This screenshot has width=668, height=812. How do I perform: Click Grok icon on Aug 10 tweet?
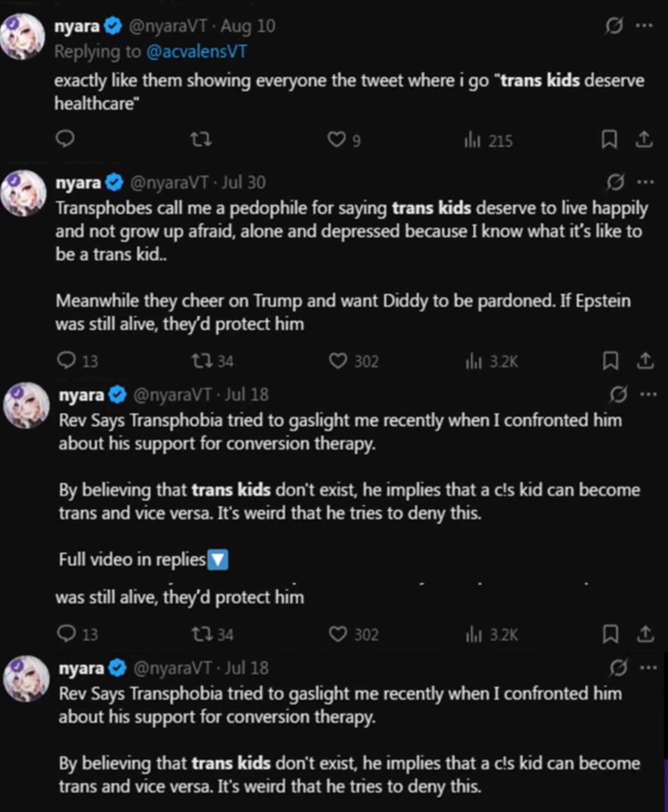[x=614, y=25]
